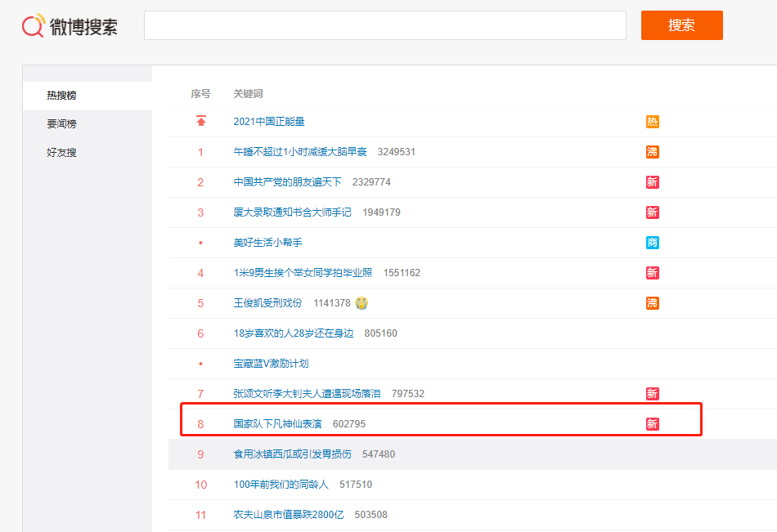Click the 新 badge beside 厦大录取通知书含大师手记
Image resolution: width=777 pixels, height=532 pixels.
tap(652, 212)
